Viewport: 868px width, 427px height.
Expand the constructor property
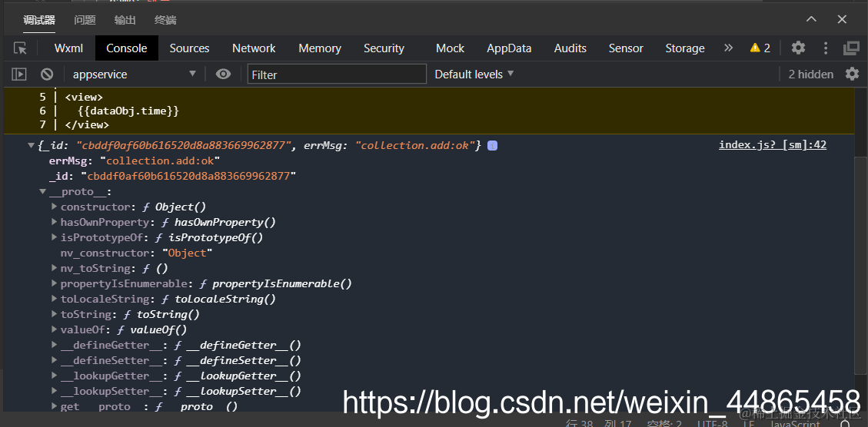coord(55,207)
